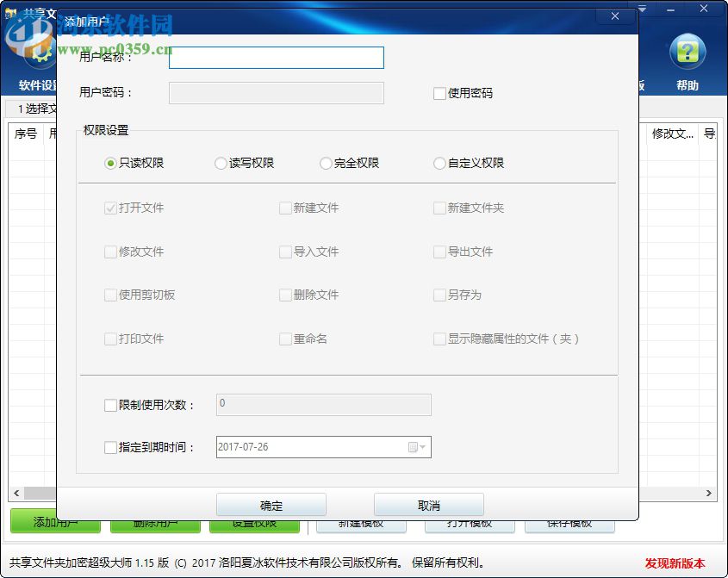This screenshot has height=578, width=728.
Task: Click the 删除用户 button
Action: (155, 523)
